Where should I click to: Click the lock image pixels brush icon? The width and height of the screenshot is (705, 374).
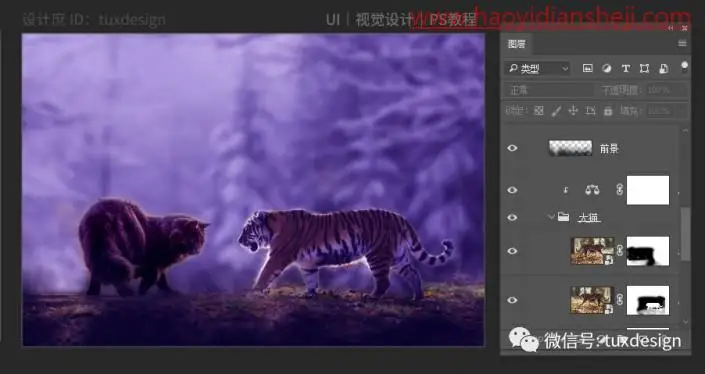tap(556, 111)
